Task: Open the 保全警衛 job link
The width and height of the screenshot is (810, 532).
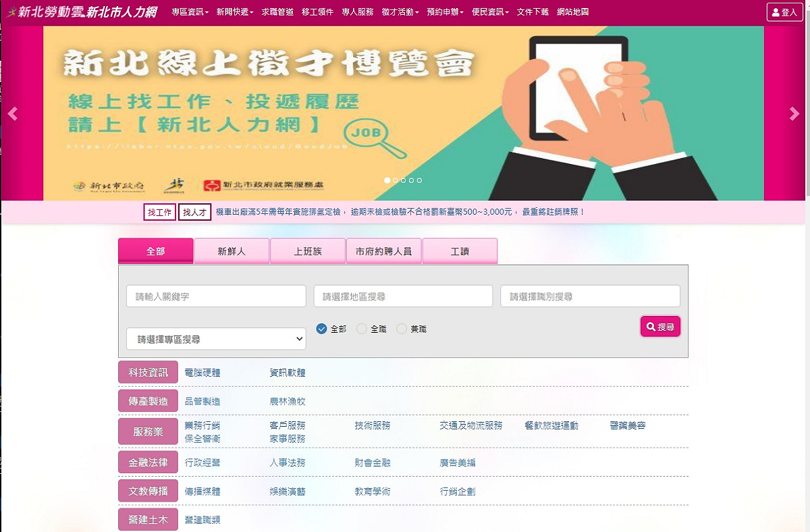Action: coord(202,439)
